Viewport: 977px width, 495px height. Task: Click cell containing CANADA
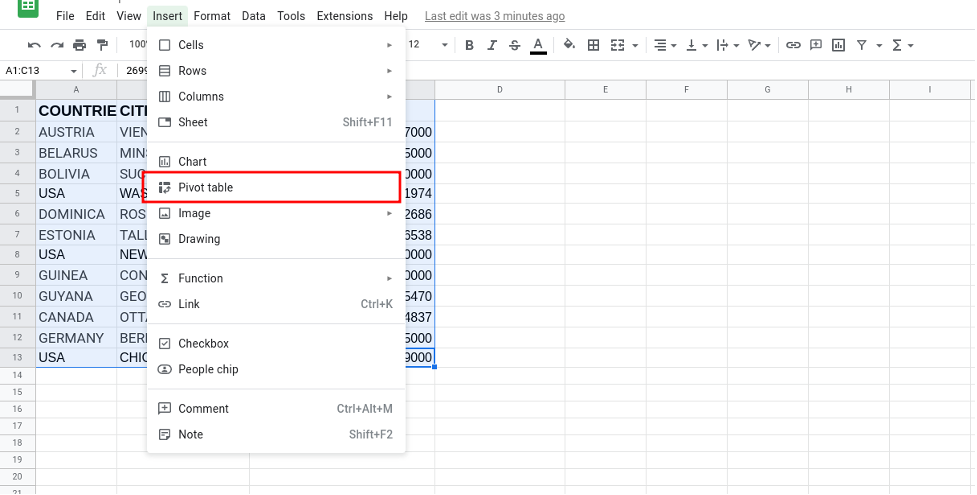76,317
